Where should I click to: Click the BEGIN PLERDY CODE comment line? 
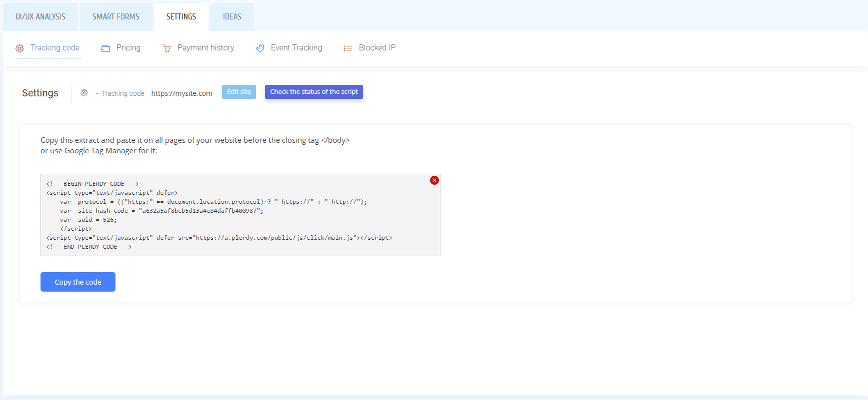click(x=92, y=184)
